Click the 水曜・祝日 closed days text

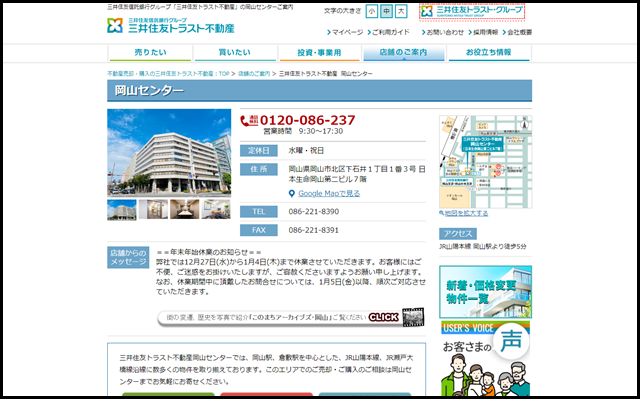click(x=306, y=151)
